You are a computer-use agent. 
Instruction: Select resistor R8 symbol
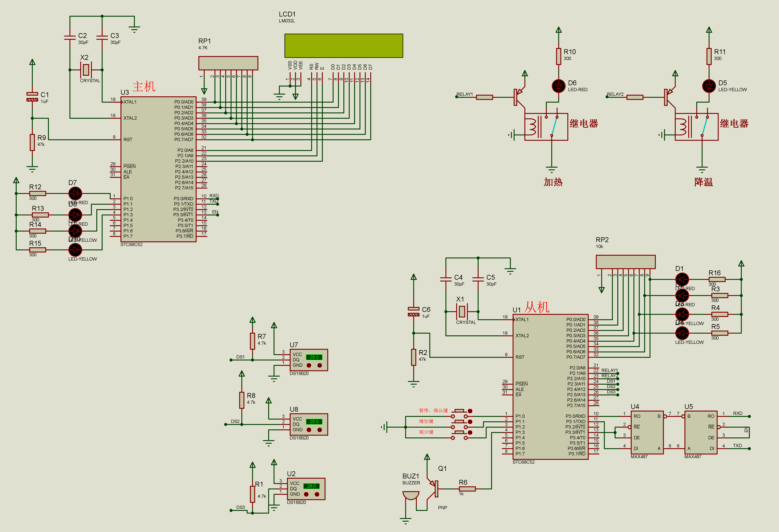pos(242,400)
